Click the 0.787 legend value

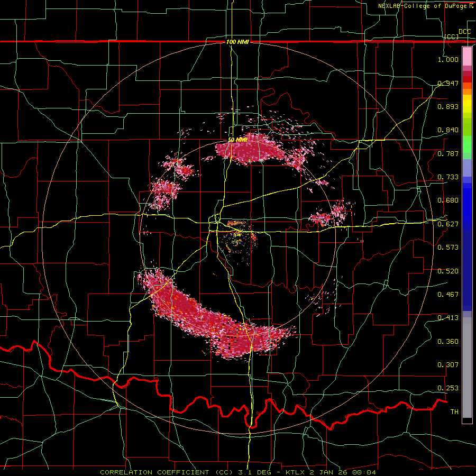448,153
